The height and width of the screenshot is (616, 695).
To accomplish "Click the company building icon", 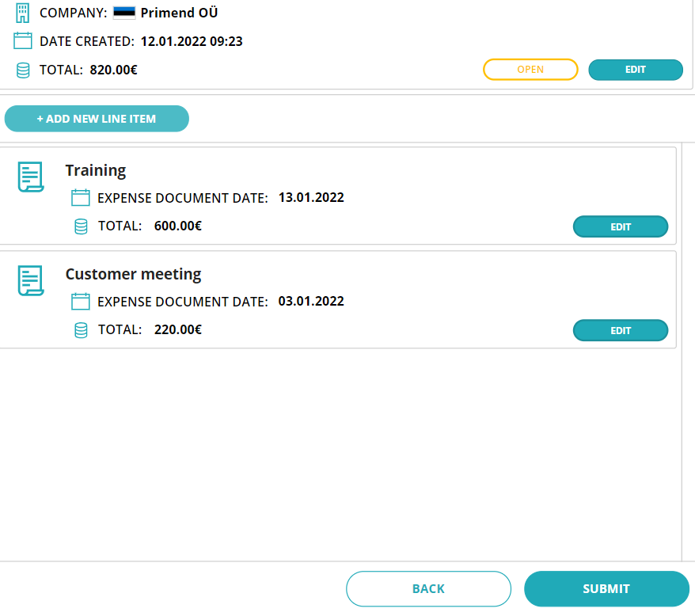I will click(x=23, y=13).
